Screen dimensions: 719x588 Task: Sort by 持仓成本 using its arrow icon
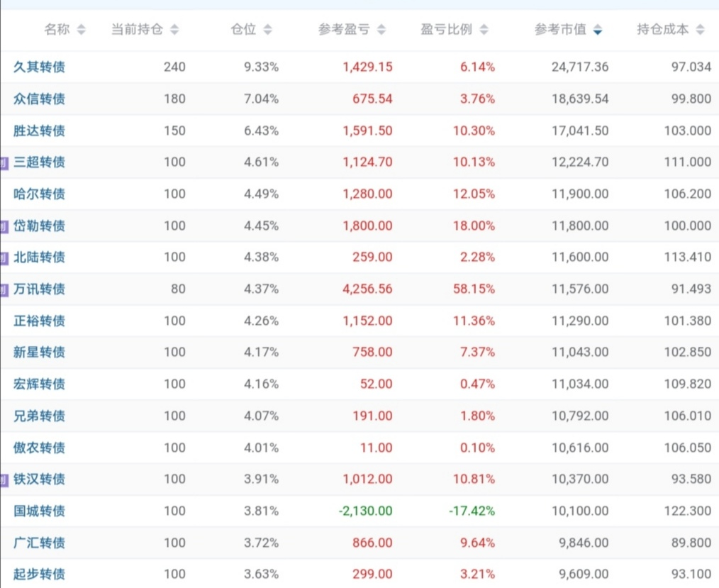[x=701, y=30]
